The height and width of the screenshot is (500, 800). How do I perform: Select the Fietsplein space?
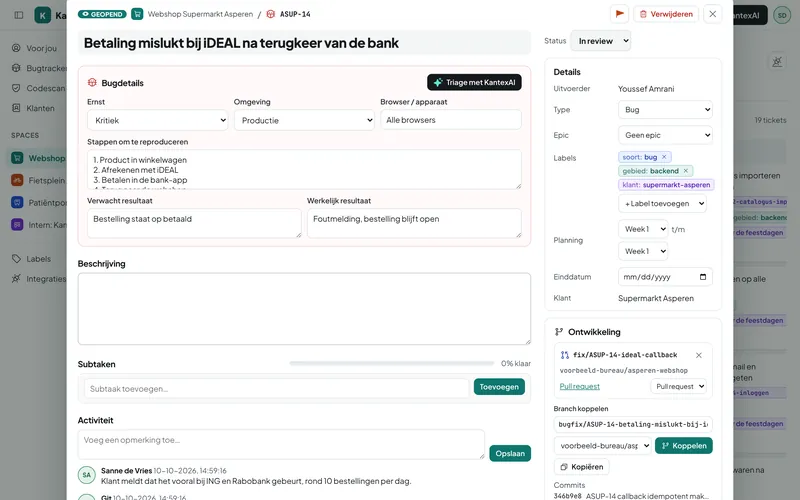pyautogui.click(x=38, y=180)
